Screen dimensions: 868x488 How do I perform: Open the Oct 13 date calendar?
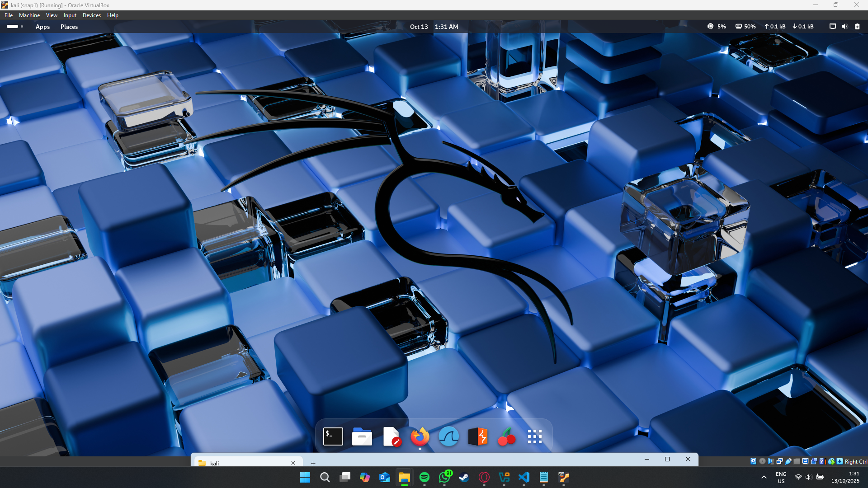[419, 27]
